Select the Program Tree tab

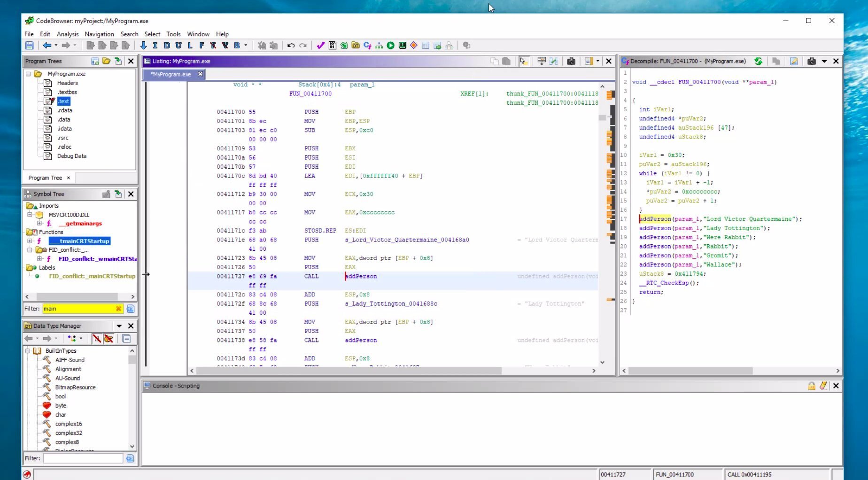point(45,178)
